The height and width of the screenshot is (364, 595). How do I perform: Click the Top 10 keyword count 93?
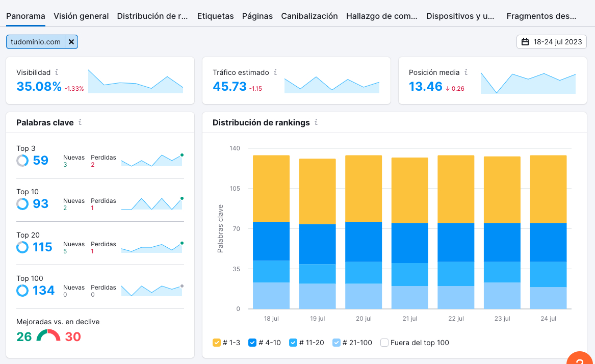click(40, 204)
